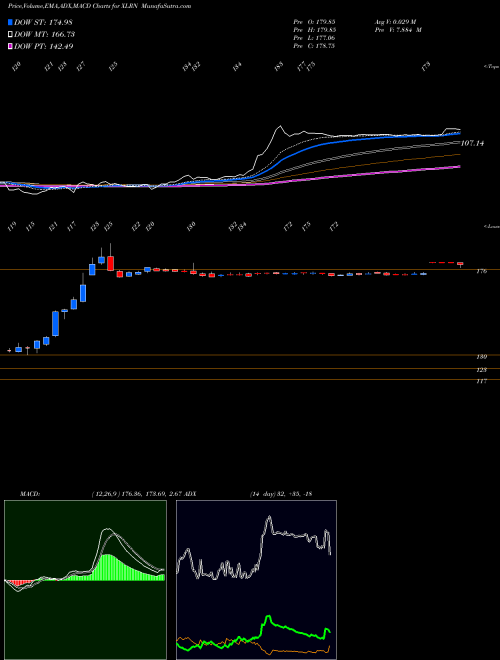The width and height of the screenshot is (500, 660).
Task: Select the 'DOW MT: 166.73' label
Action: click(x=44, y=35)
